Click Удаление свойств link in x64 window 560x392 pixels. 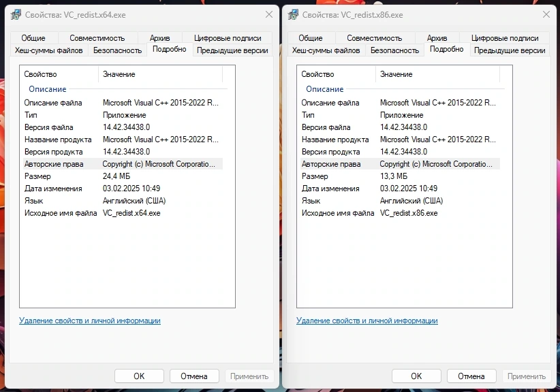tap(90, 321)
